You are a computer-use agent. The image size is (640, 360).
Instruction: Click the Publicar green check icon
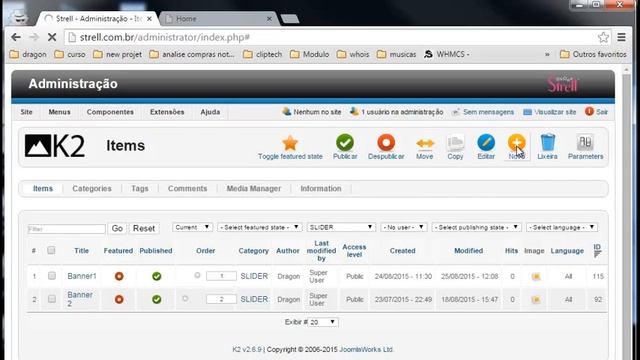pyautogui.click(x=345, y=142)
